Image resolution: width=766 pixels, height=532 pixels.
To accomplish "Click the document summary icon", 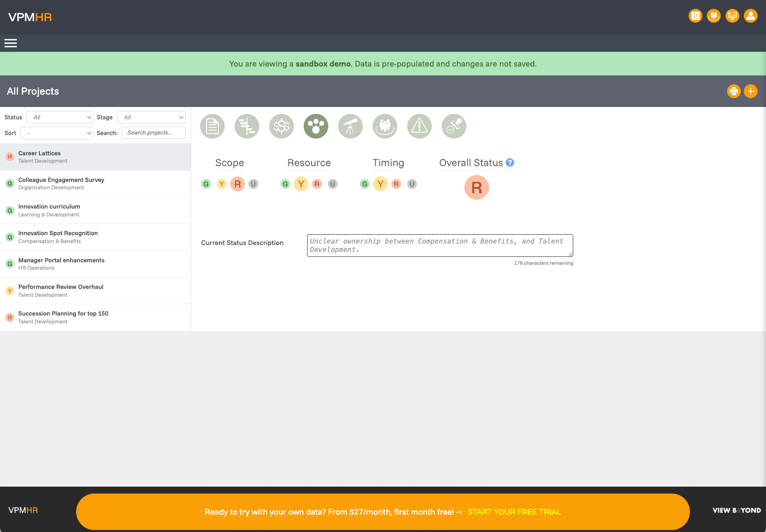I will pos(212,126).
